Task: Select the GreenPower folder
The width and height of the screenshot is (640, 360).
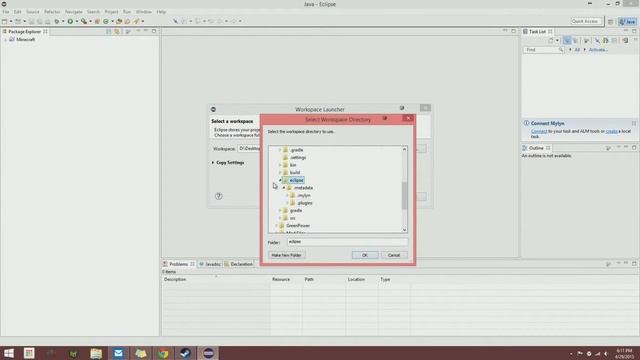Action: pos(298,226)
